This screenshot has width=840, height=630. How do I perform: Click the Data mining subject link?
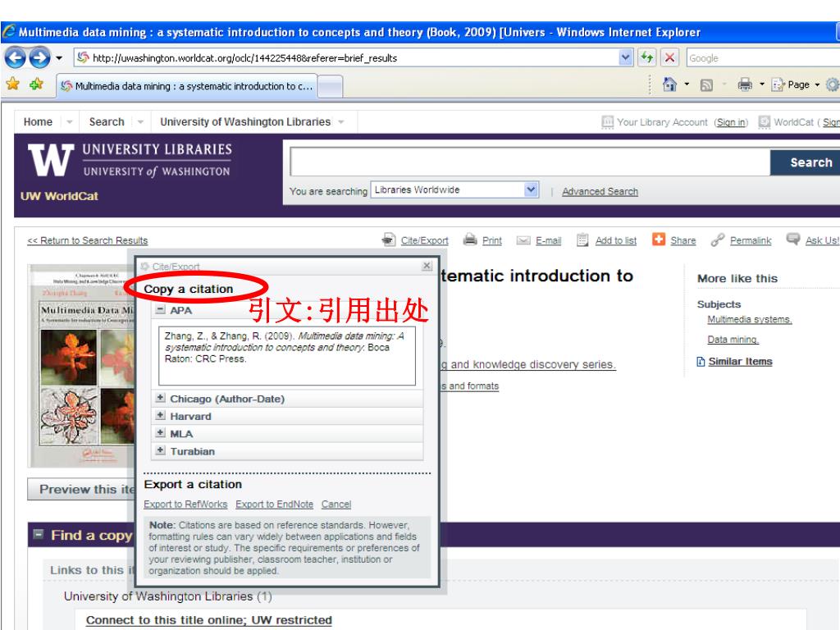733,340
